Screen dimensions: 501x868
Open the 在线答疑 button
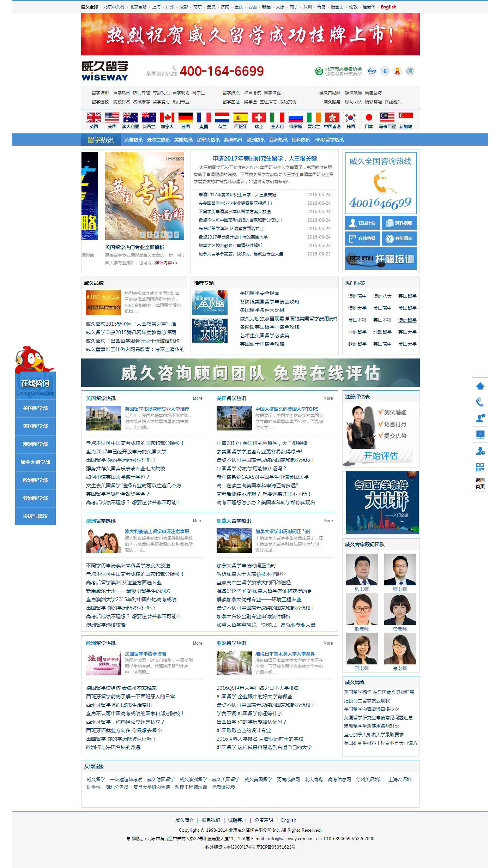tap(362, 238)
